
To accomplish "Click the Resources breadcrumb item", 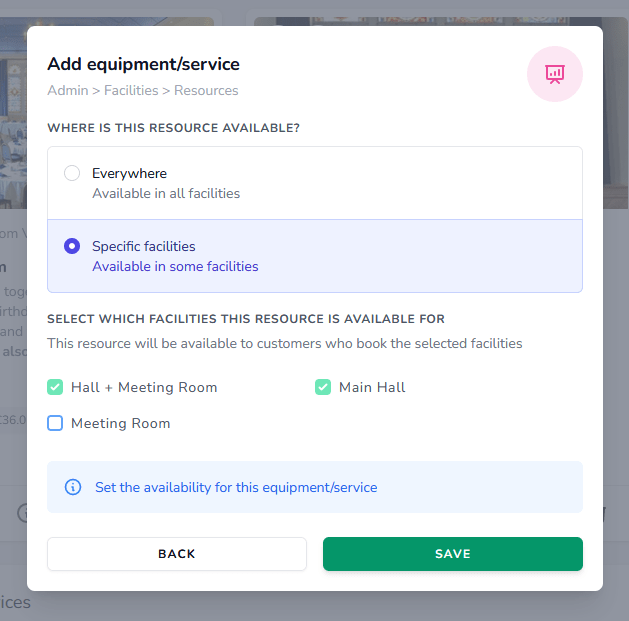I will pyautogui.click(x=206, y=90).
